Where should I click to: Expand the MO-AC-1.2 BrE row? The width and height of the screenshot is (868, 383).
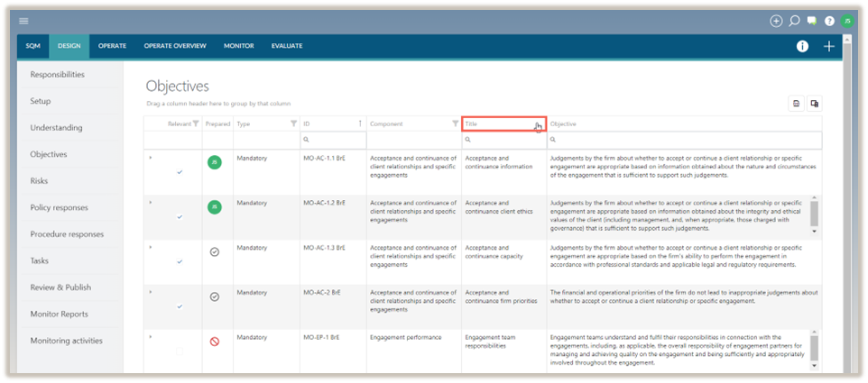point(151,203)
